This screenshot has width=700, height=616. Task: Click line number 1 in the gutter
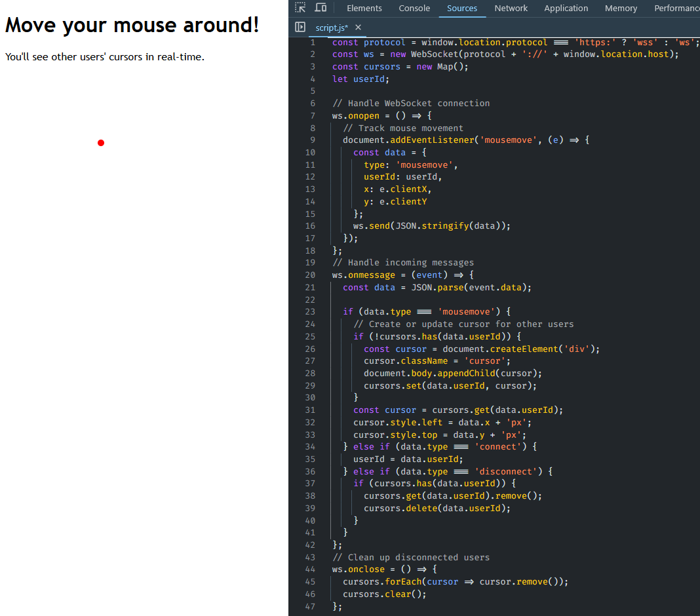click(x=313, y=43)
